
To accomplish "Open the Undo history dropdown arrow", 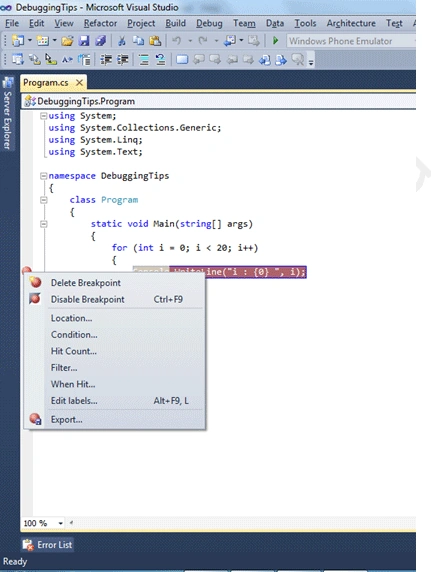I will [x=190, y=41].
